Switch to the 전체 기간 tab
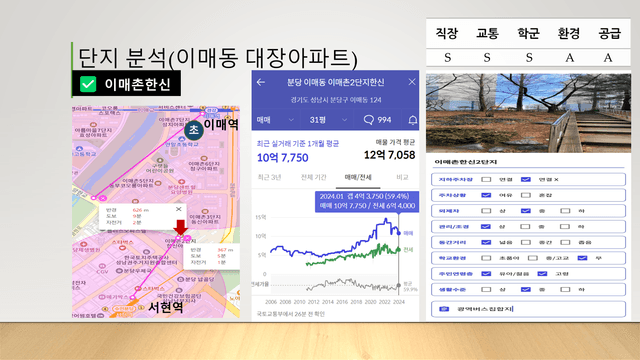The width and height of the screenshot is (640, 360). (313, 177)
